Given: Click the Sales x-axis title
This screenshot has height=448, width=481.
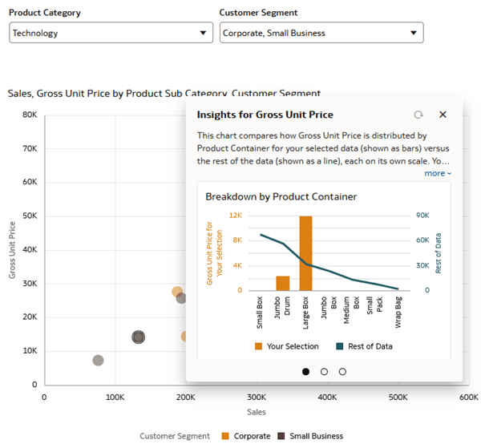Looking at the screenshot, I should point(256,411).
